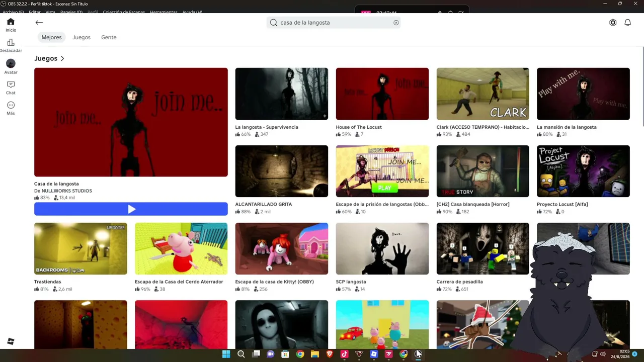
Task: Open Destacadas charts in the sidebar
Action: (11, 45)
